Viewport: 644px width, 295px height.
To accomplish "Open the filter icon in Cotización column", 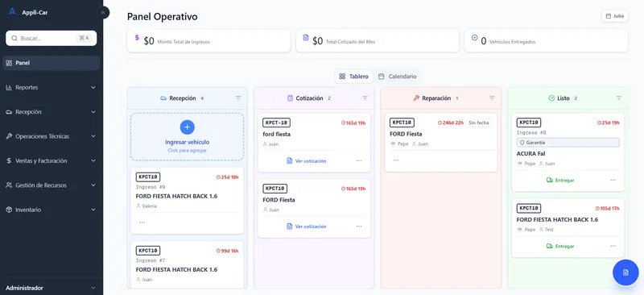I will [365, 98].
